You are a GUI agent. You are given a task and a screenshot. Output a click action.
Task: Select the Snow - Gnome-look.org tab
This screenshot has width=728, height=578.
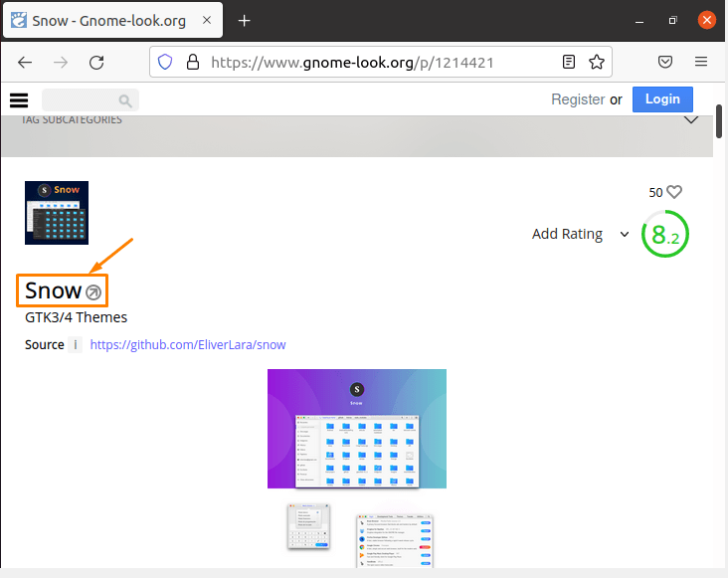coord(112,20)
